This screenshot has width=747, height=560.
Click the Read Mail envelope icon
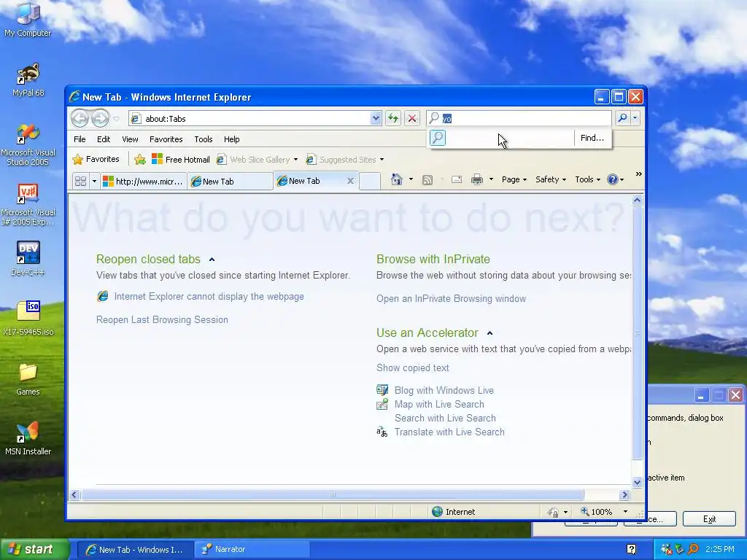[457, 179]
